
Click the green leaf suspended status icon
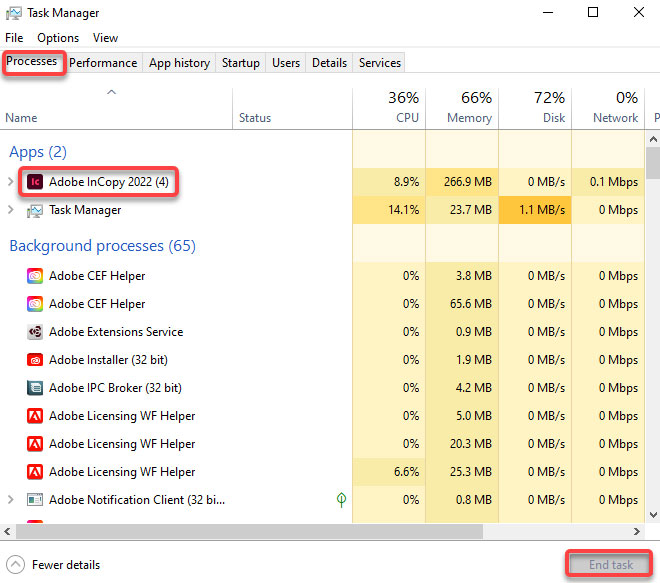341,500
